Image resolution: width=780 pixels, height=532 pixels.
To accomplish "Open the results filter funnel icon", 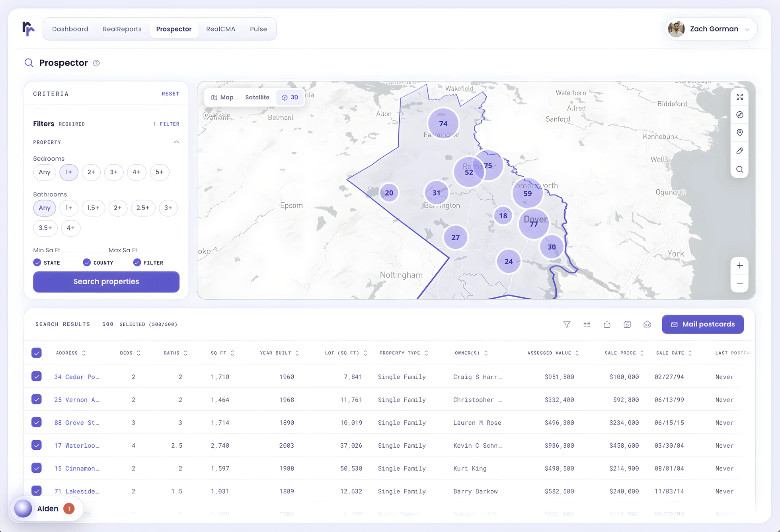I will 567,324.
